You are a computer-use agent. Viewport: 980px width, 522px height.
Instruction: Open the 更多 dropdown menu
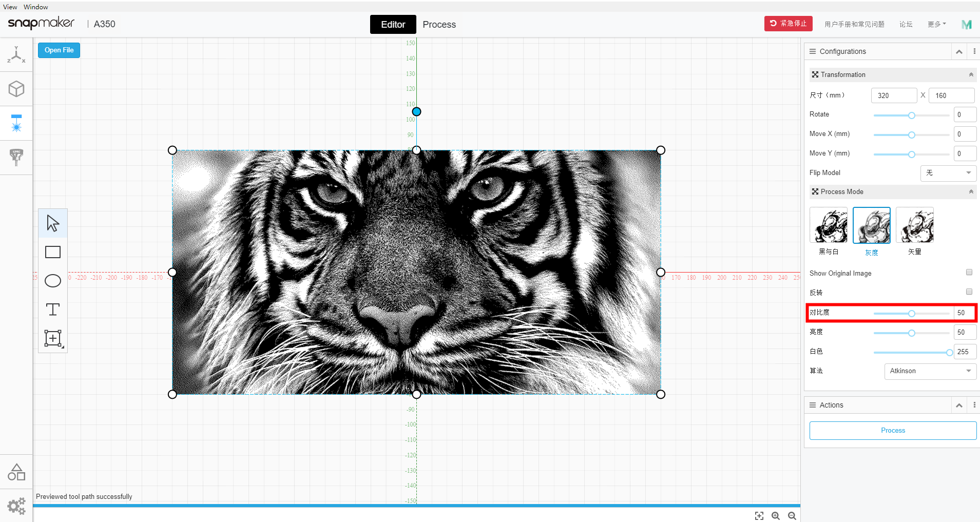click(937, 24)
